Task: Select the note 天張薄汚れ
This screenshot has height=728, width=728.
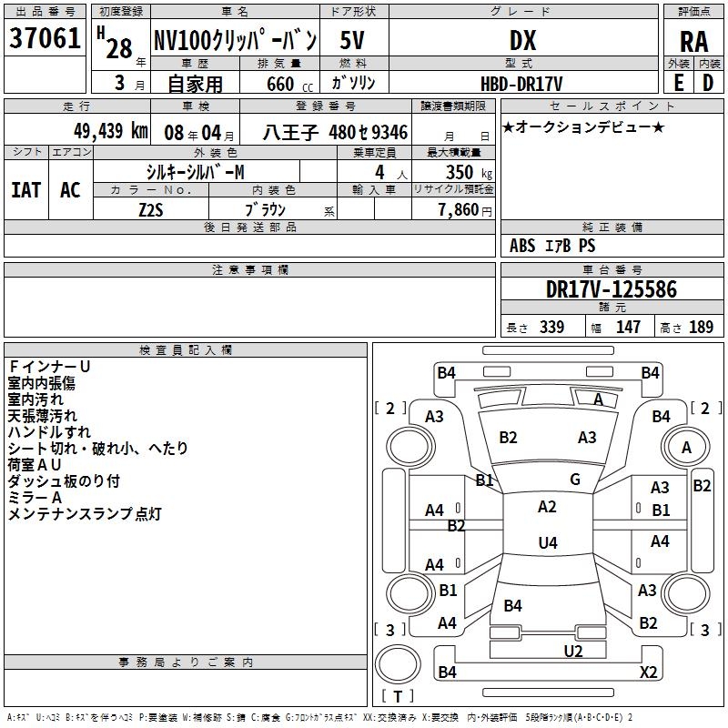Action: (x=42, y=416)
